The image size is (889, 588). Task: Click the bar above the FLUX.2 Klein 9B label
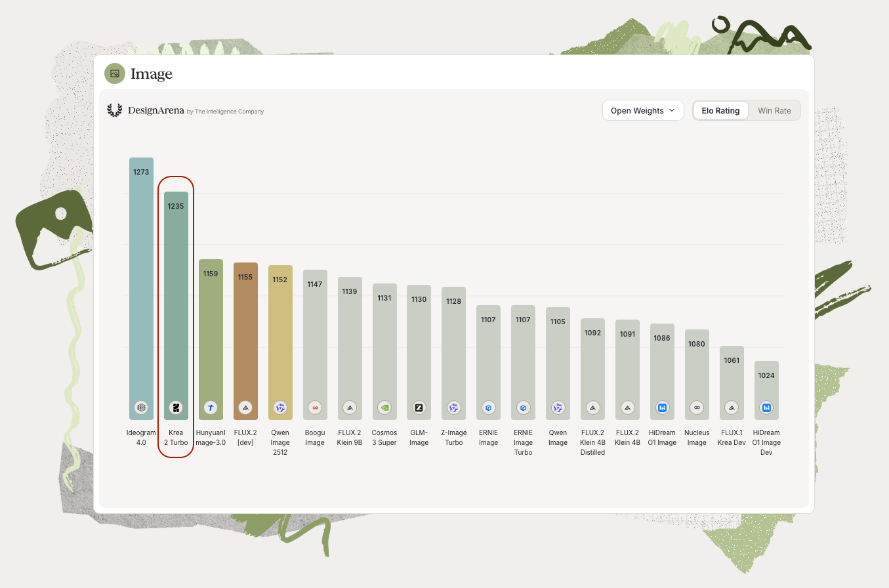click(350, 348)
